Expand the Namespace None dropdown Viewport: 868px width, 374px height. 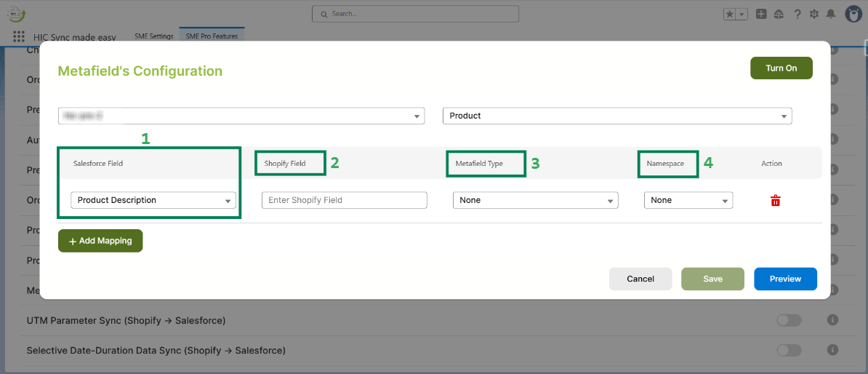coord(688,200)
